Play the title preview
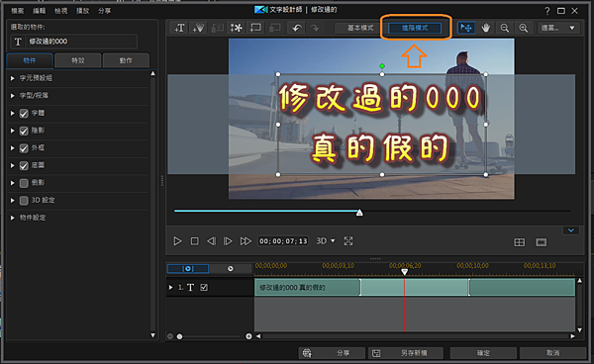The width and height of the screenshot is (594, 364). tap(177, 241)
